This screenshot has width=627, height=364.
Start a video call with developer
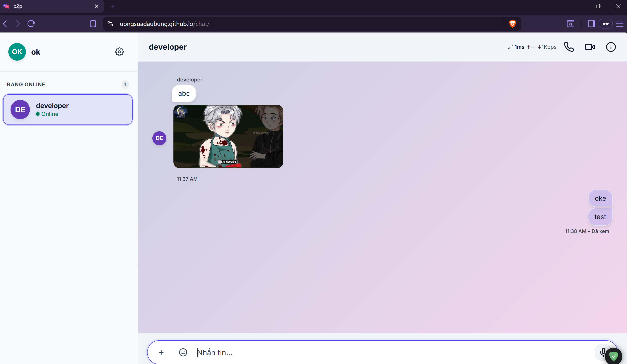pyautogui.click(x=590, y=47)
